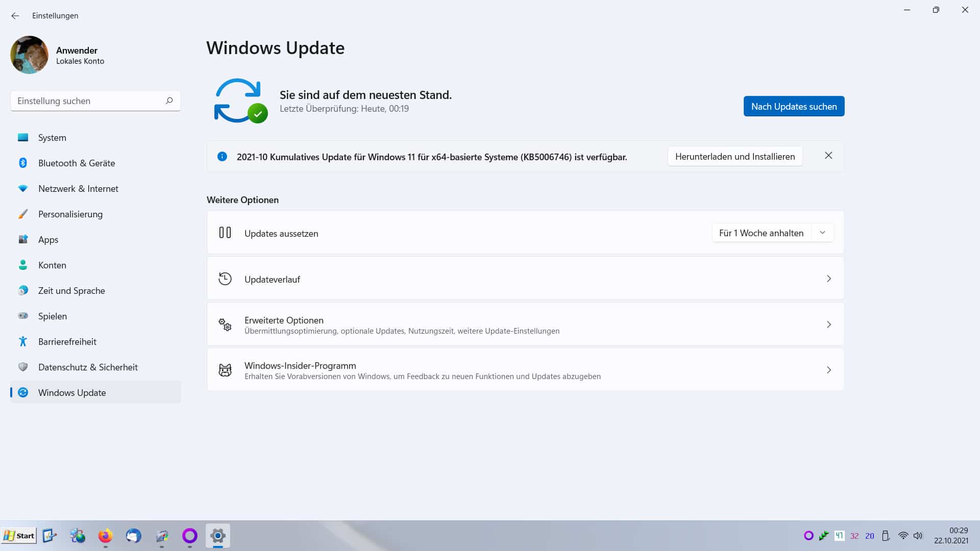This screenshot has width=980, height=551.
Task: Click the Wi-Fi tray icon
Action: point(903,536)
